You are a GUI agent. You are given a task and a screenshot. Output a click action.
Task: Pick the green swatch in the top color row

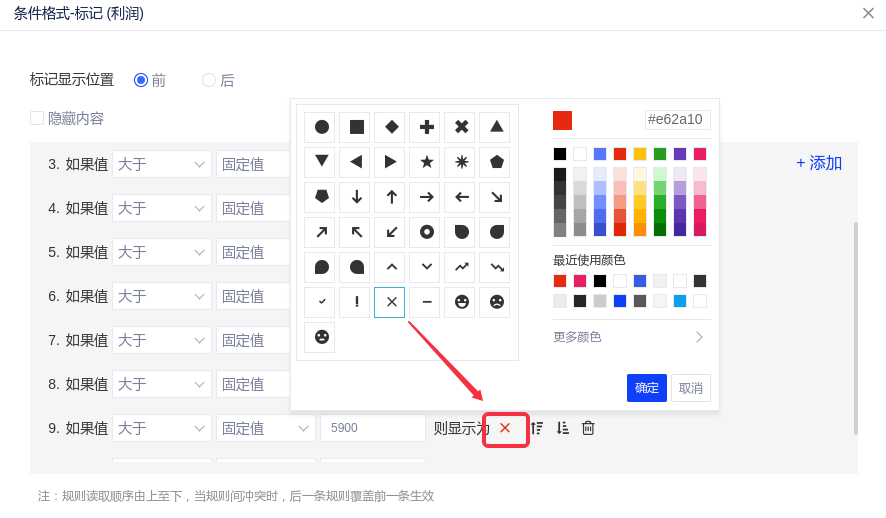click(660, 154)
